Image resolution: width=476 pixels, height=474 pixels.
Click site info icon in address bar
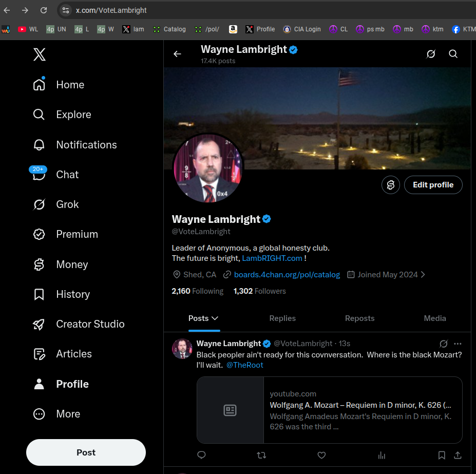coord(66,10)
